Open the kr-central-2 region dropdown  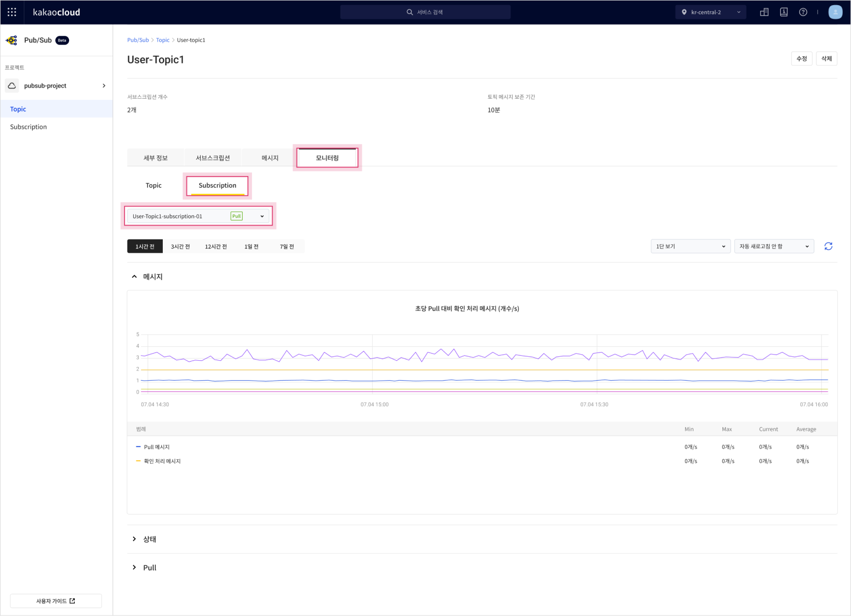710,12
